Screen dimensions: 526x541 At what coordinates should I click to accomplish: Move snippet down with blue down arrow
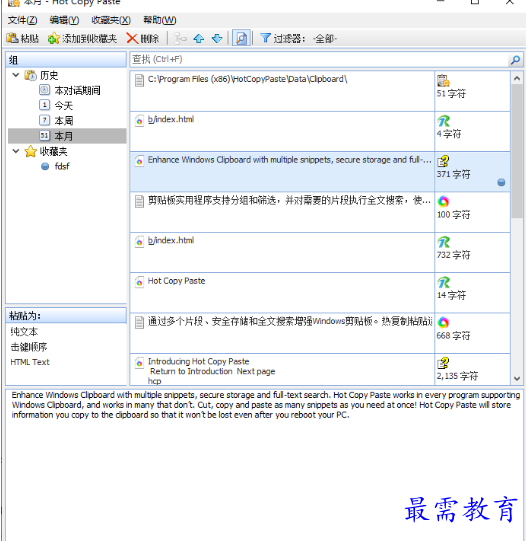(x=217, y=38)
